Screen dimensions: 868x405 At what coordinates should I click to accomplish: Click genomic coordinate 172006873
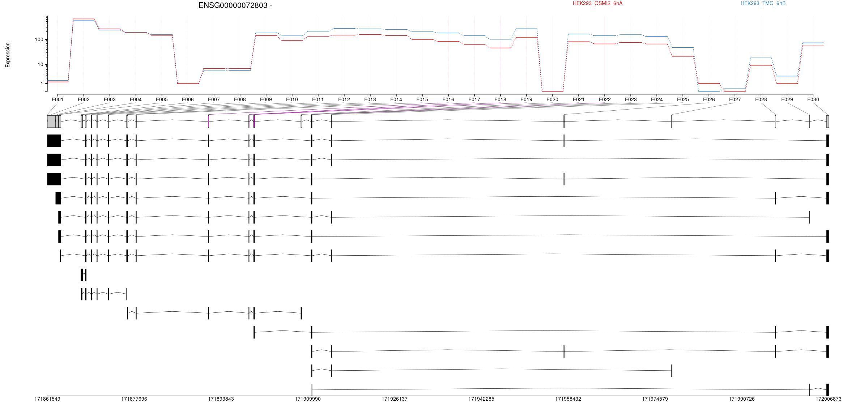coord(829,399)
